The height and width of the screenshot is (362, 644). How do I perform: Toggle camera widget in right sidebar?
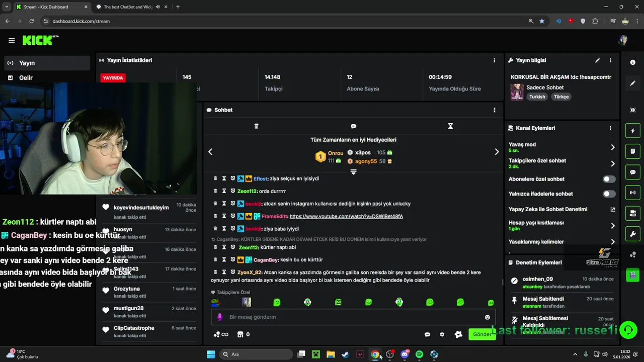pos(632,213)
